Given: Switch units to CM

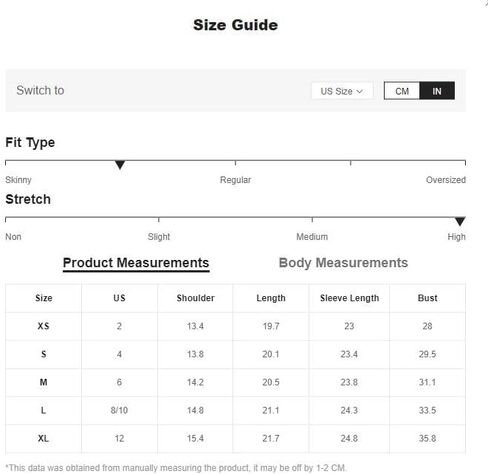Looking at the screenshot, I should [402, 91].
